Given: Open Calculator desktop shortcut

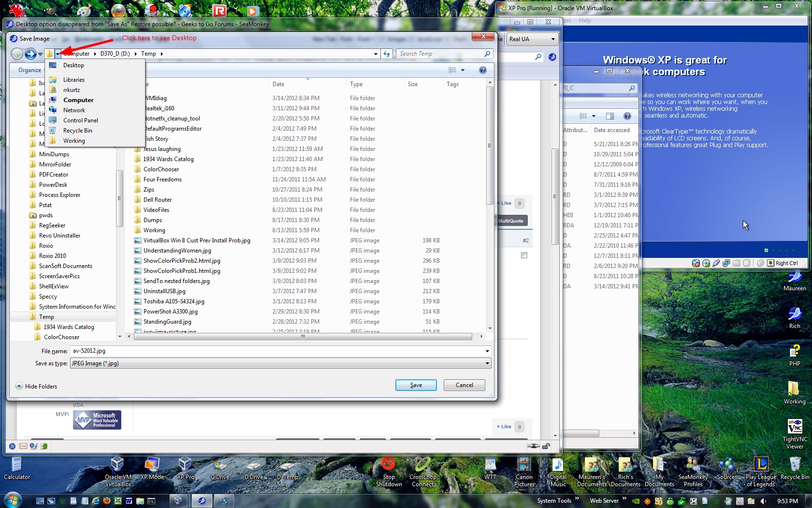Looking at the screenshot, I should point(17,468).
